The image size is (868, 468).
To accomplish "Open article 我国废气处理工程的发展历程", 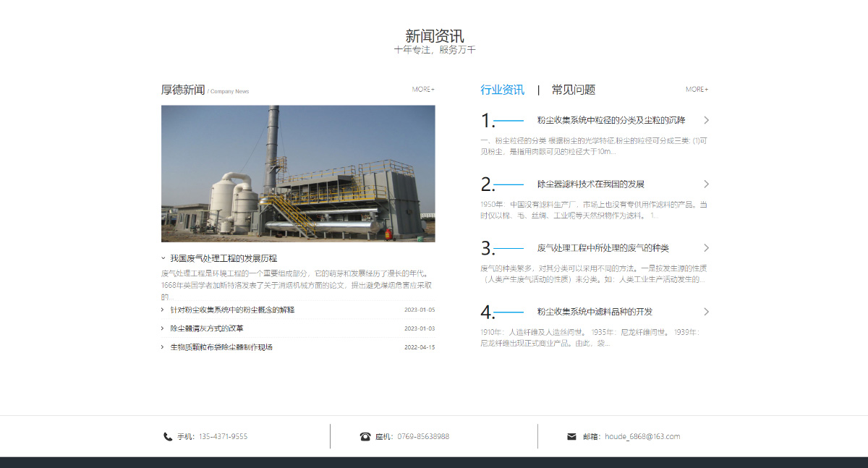I will (x=226, y=257).
